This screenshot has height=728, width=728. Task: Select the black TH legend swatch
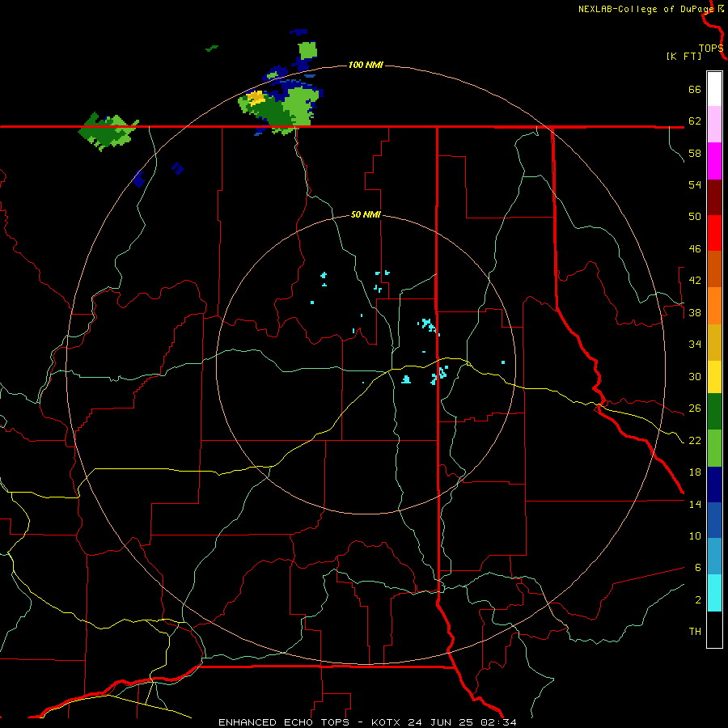pos(714,629)
